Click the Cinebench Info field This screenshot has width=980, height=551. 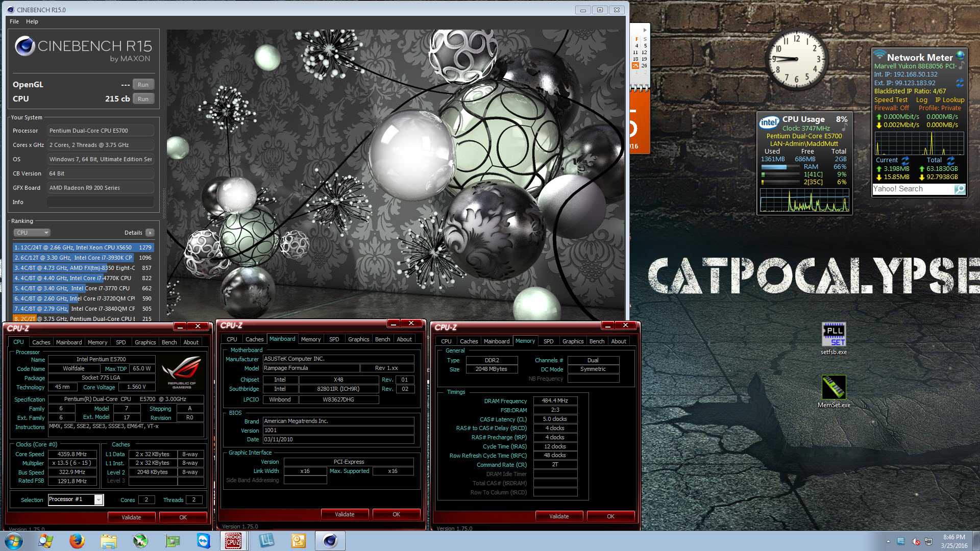[101, 202]
